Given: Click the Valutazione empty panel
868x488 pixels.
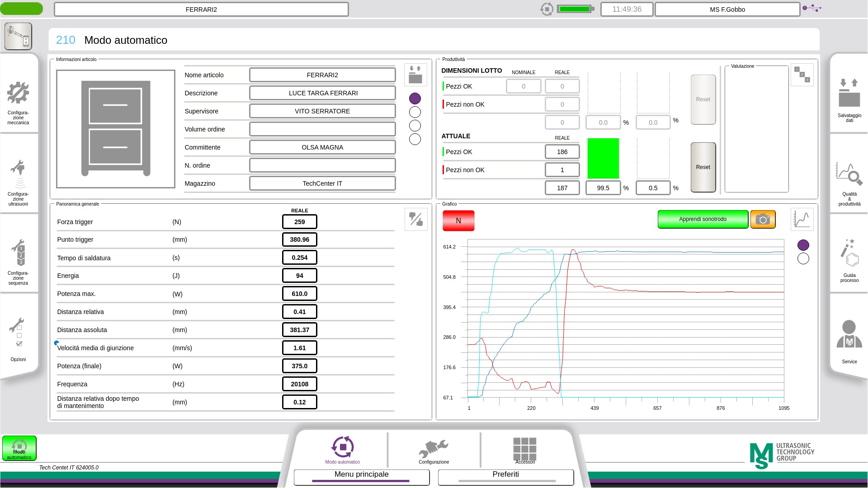Looking at the screenshot, I should 757,129.
